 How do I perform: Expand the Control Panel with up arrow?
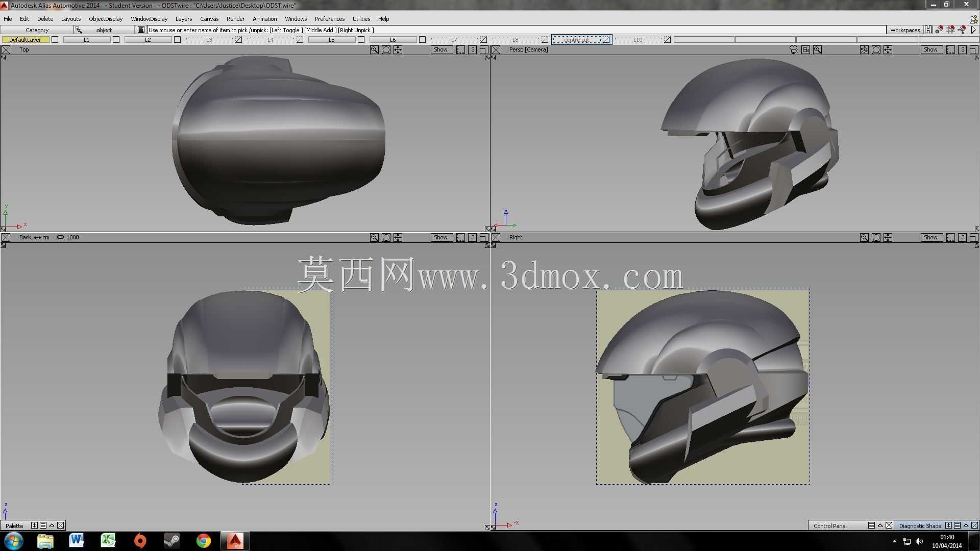[880, 526]
